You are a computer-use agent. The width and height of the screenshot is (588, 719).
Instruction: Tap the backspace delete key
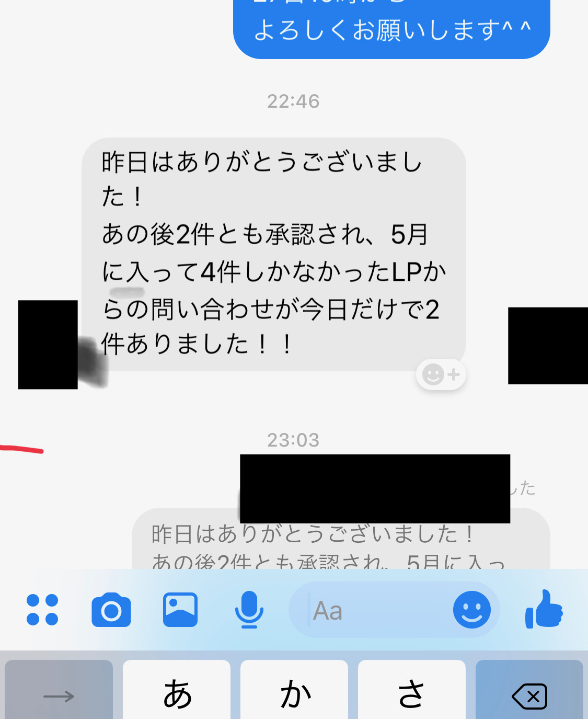tap(529, 696)
